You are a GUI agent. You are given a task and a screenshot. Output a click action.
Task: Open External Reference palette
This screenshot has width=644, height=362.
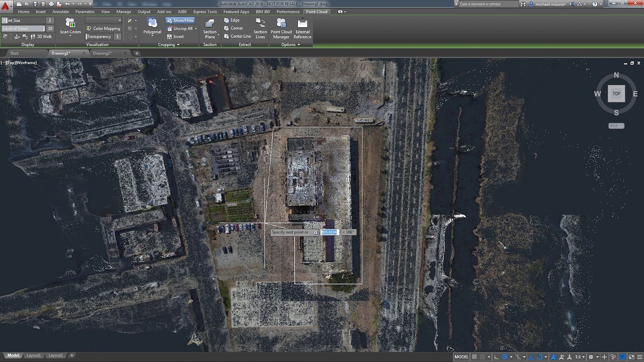(302, 29)
